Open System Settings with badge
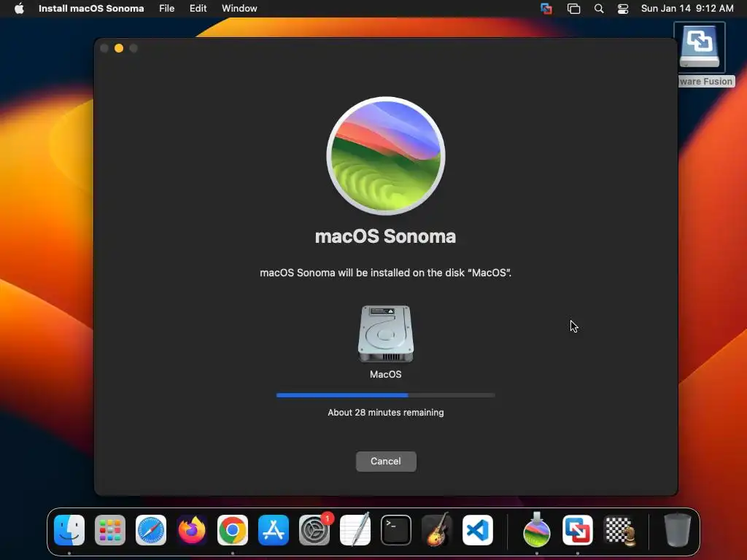 point(314,530)
